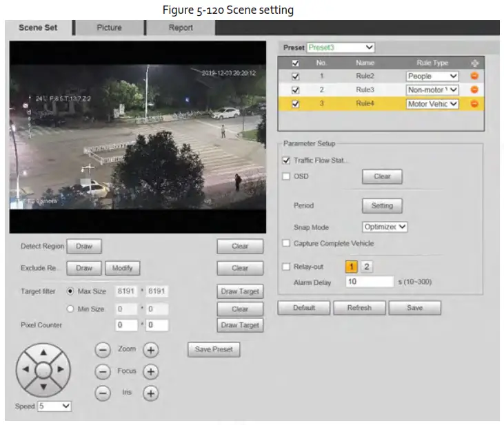Tilt camera up with PTZ up arrow

[x=43, y=353]
